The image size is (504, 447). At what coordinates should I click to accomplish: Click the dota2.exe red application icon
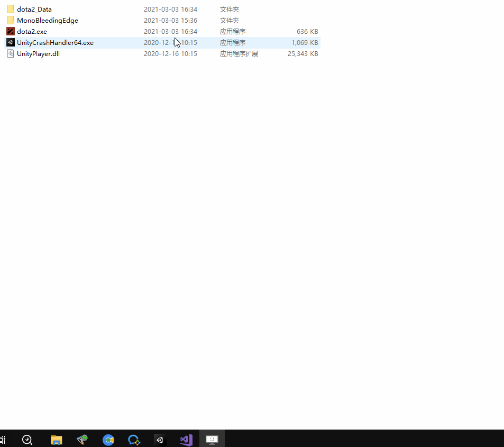(11, 32)
